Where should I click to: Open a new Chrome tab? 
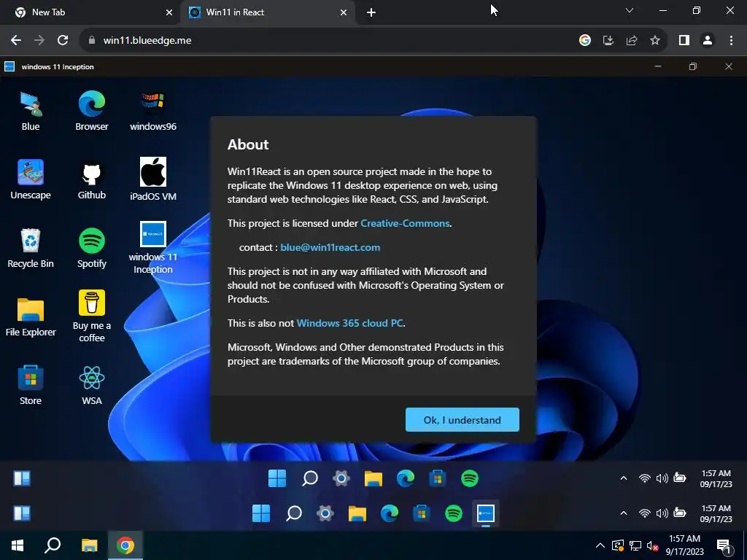[x=371, y=13]
